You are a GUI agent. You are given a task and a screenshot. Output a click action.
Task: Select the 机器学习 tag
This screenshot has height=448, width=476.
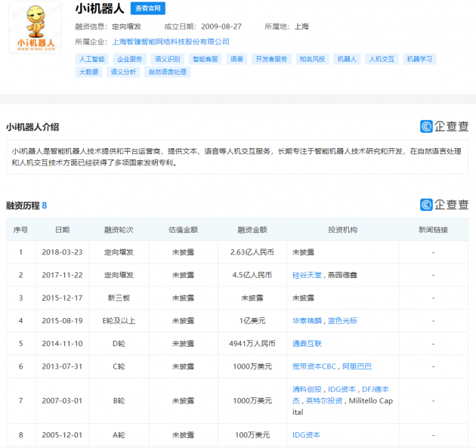(419, 59)
